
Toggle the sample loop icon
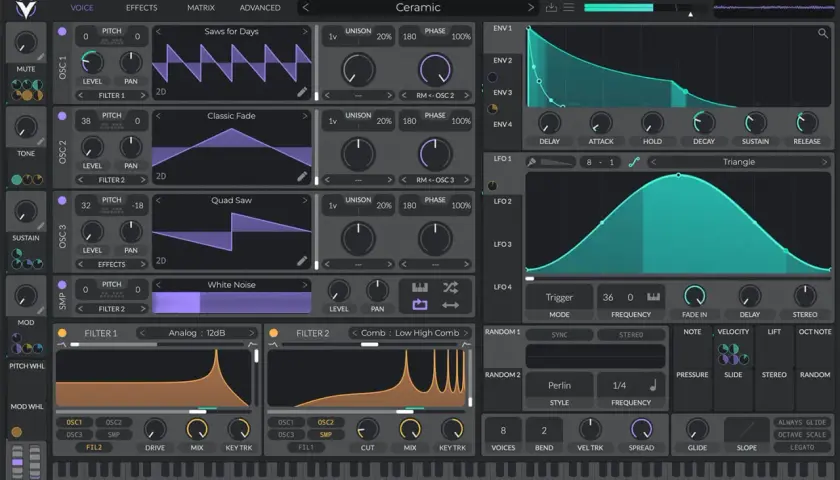pos(420,305)
